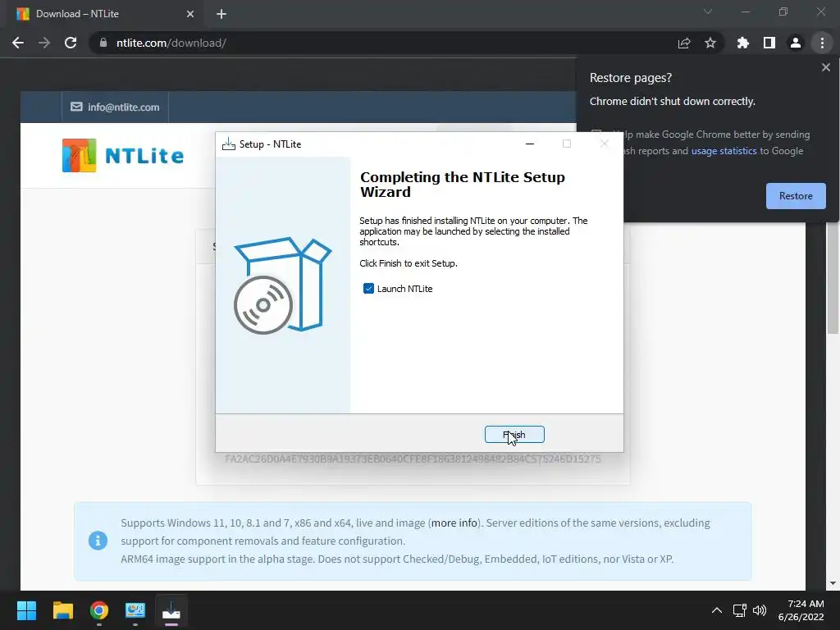The width and height of the screenshot is (840, 630).
Task: Click the software box and disc illustration
Action: pos(282,285)
